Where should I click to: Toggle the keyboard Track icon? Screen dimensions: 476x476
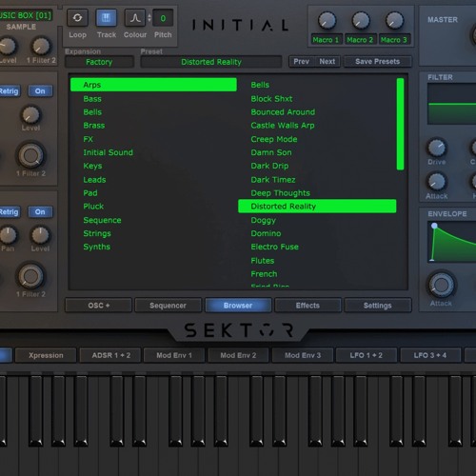pyautogui.click(x=106, y=18)
